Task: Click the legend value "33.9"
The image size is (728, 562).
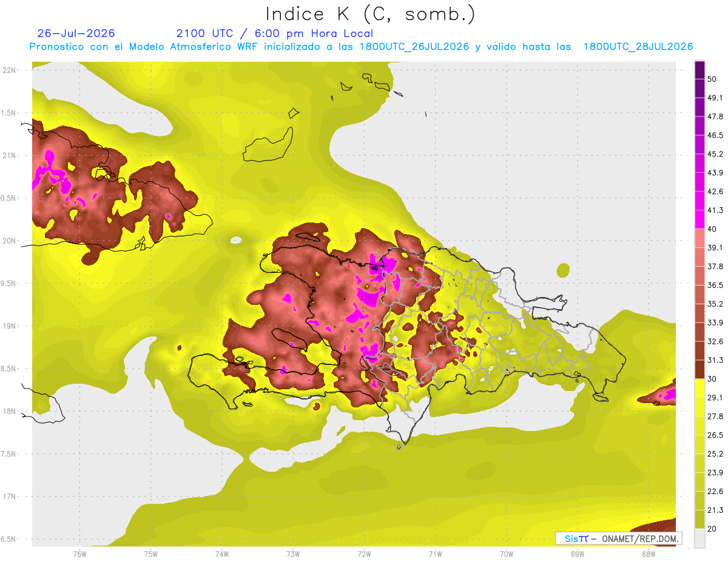Action: click(x=715, y=323)
